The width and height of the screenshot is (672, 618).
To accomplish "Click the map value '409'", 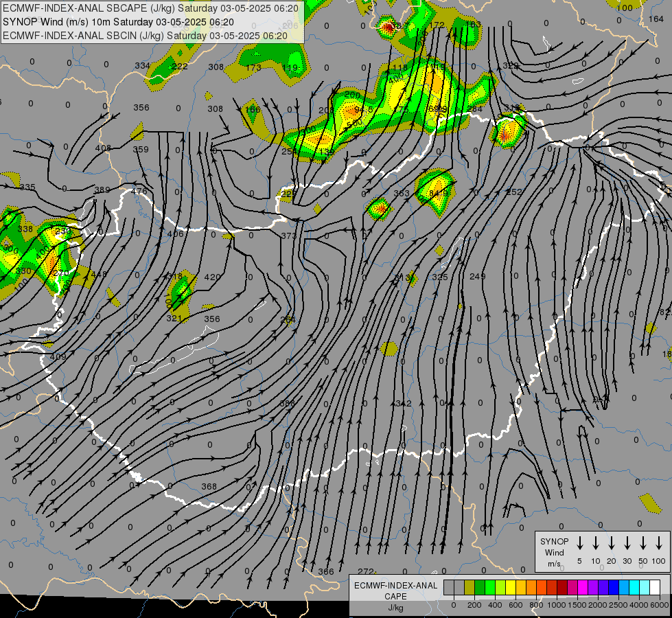I will click(58, 357).
